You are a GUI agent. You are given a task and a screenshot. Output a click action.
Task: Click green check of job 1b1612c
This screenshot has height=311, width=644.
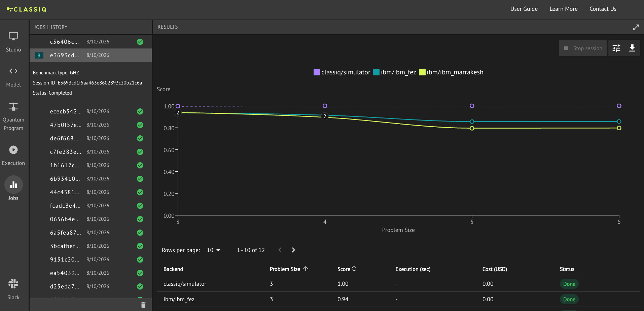pos(140,165)
